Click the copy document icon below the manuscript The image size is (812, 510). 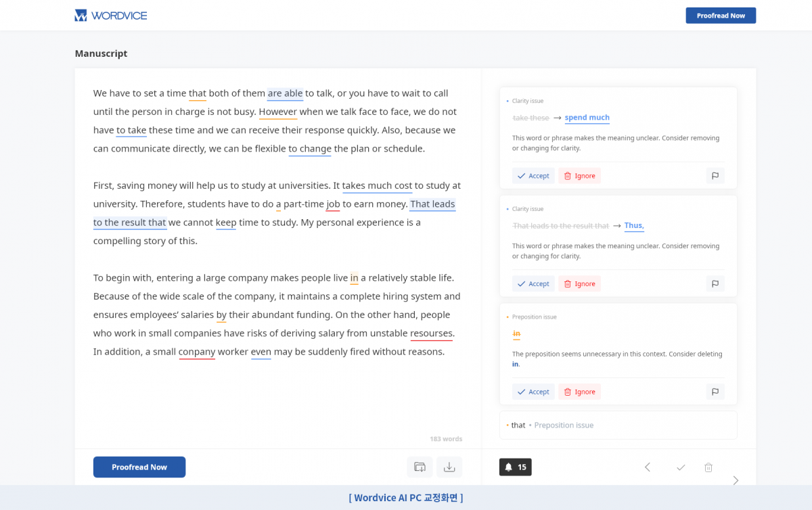click(x=420, y=467)
